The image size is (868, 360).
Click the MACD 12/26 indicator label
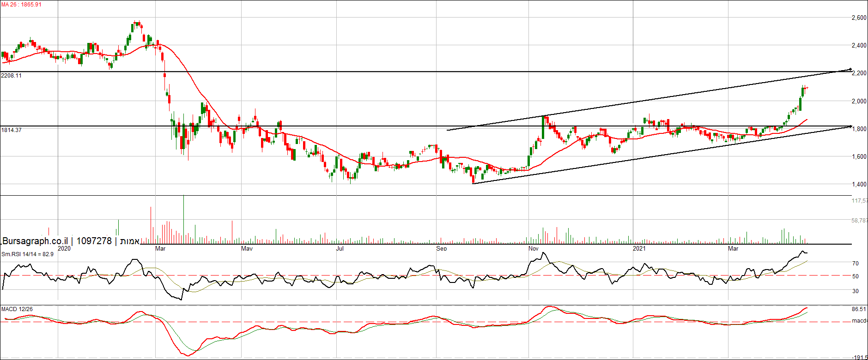[17, 309]
